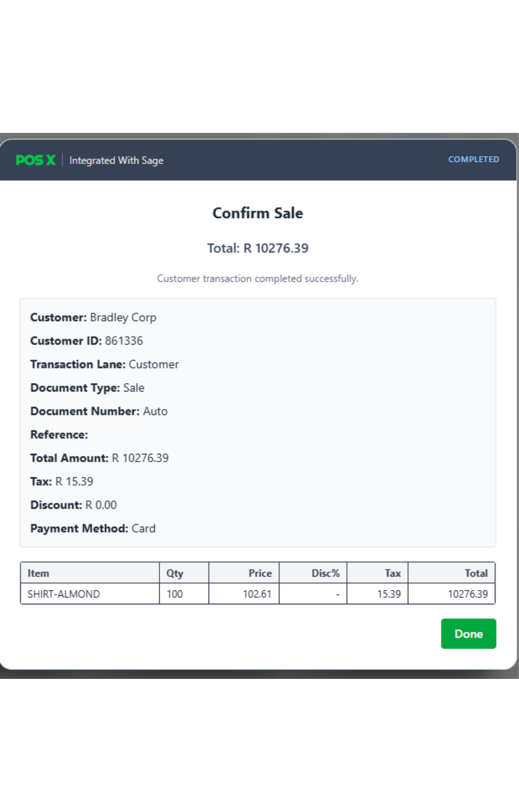The width and height of the screenshot is (519, 812).
Task: Click the SHIRT-ALMOND item cell
Action: (90, 594)
